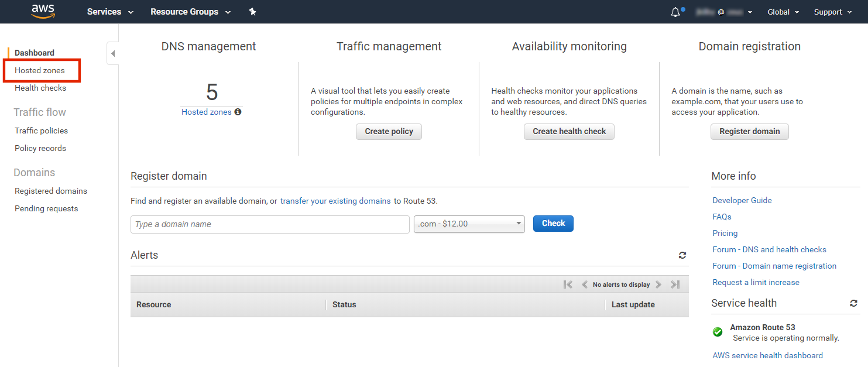Screen dimensions: 868x367
Task: Open the FAQs link
Action: (x=722, y=217)
